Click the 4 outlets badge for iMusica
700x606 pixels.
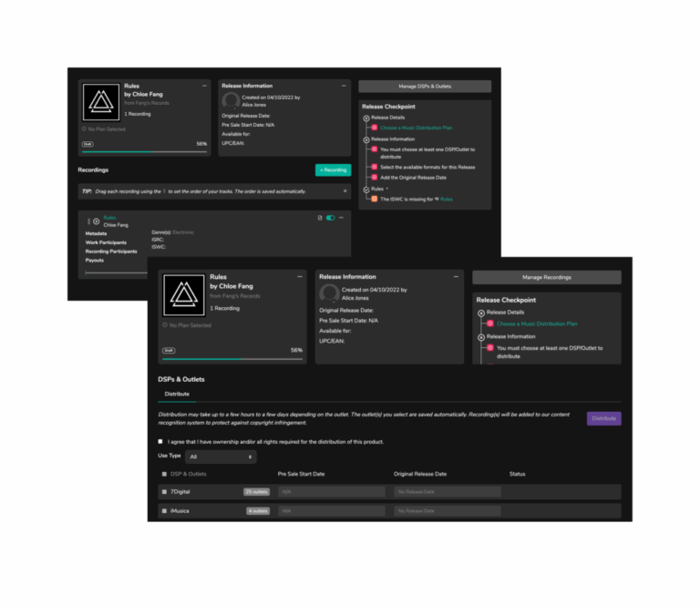point(258,511)
